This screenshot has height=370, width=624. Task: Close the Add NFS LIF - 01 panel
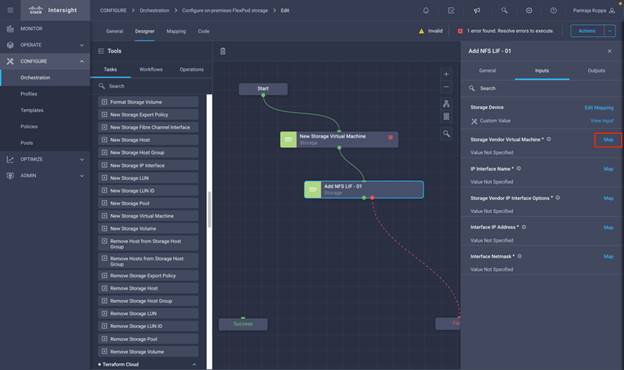[x=610, y=51]
